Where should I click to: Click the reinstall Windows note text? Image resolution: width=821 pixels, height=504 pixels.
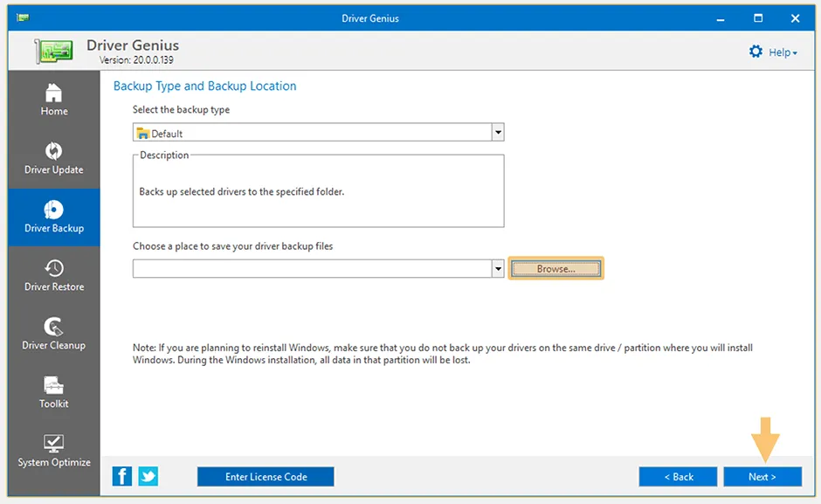click(x=443, y=354)
